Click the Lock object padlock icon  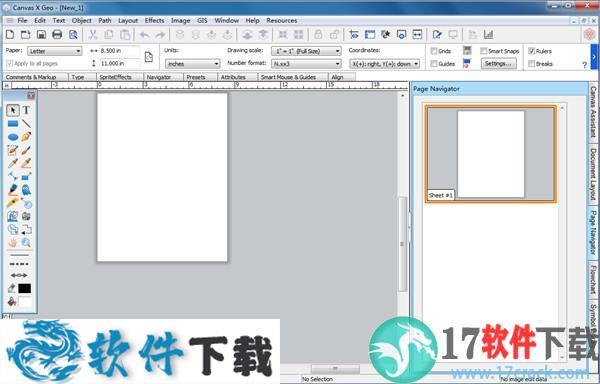coord(318,35)
